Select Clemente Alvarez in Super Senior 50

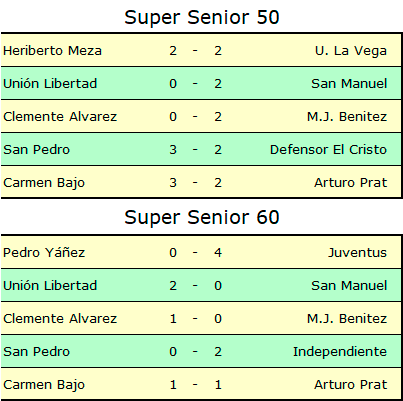[60, 117]
